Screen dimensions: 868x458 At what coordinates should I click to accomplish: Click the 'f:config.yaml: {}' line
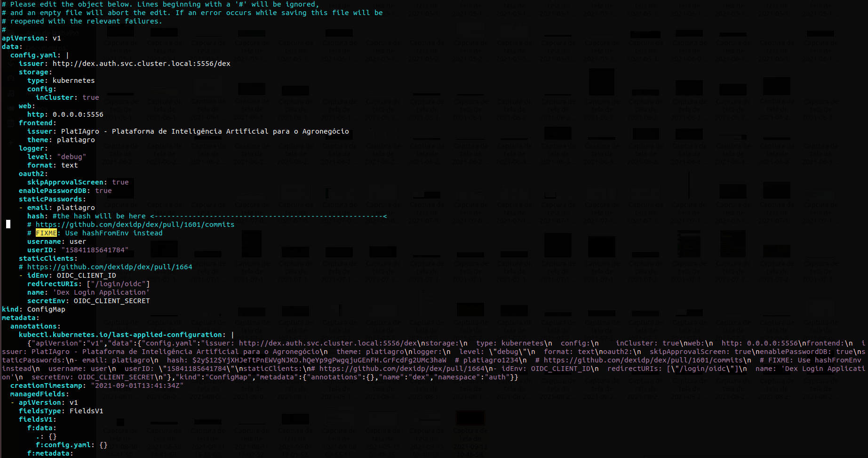[x=72, y=445]
